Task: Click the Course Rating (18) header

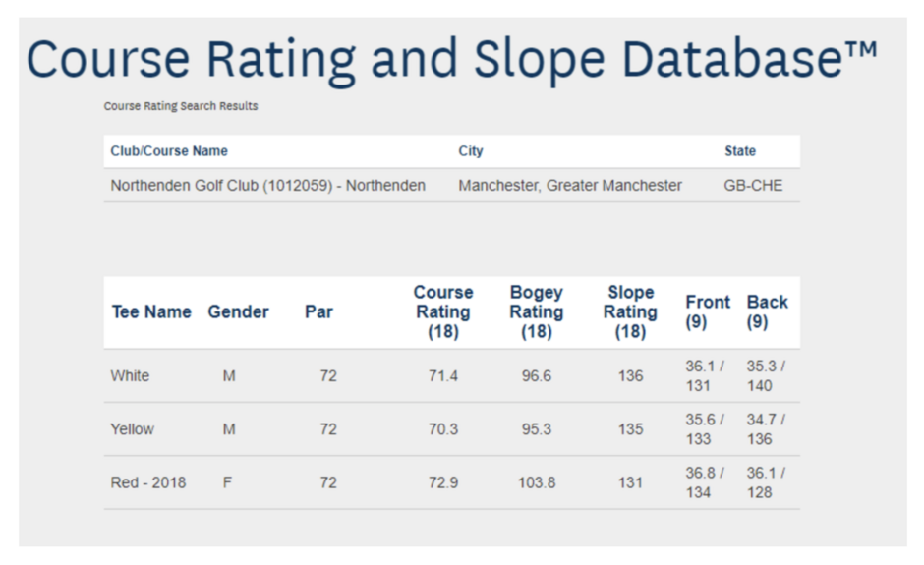Action: [x=443, y=311]
